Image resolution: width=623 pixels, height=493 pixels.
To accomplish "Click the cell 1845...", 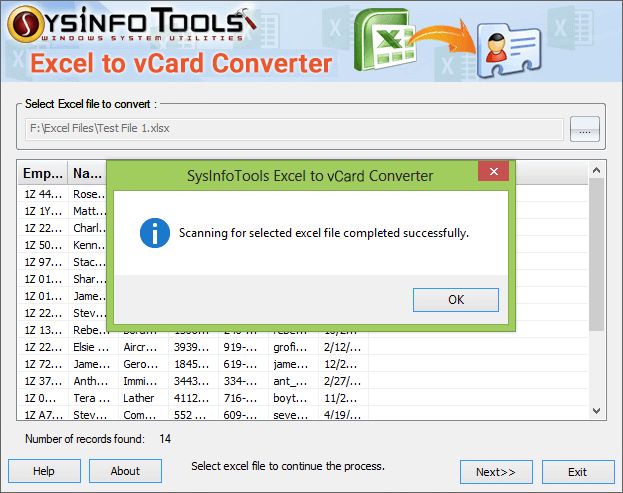I will point(193,364).
